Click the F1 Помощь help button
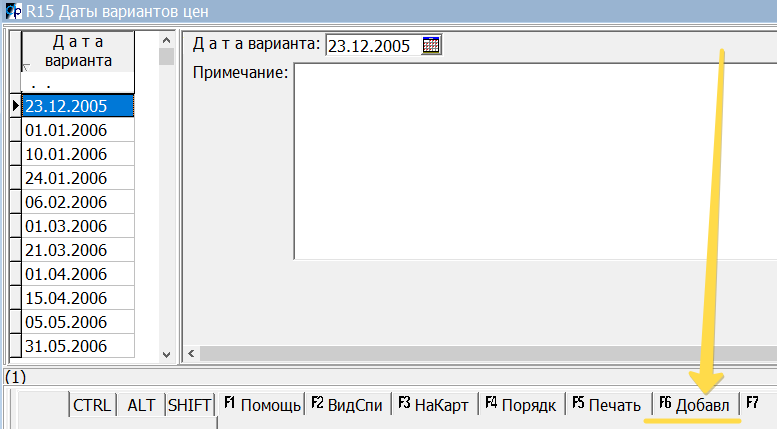The width and height of the screenshot is (777, 429). pyautogui.click(x=262, y=404)
